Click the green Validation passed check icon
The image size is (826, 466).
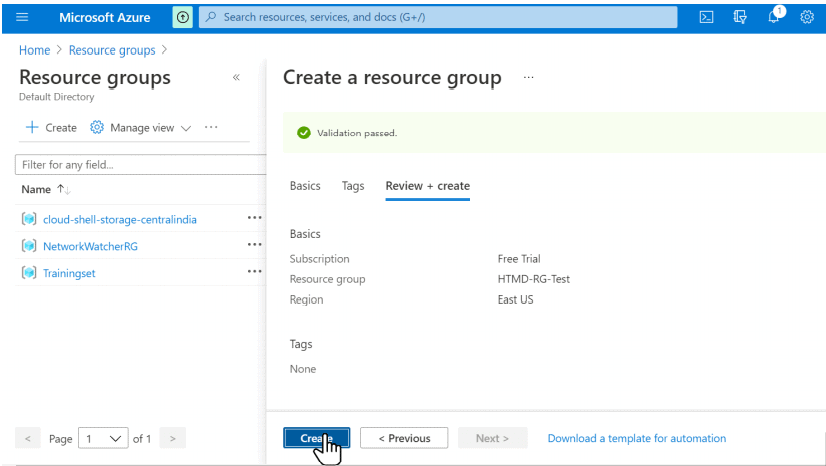304,133
